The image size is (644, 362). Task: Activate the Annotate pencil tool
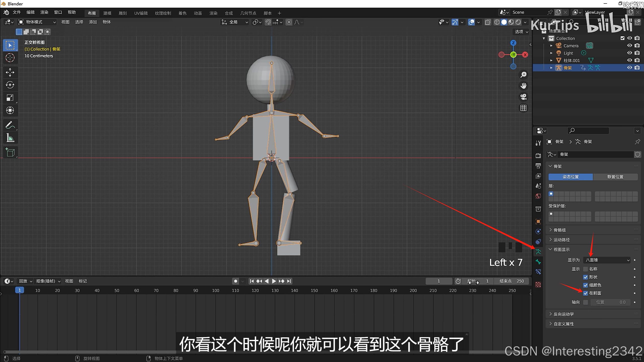click(10, 125)
